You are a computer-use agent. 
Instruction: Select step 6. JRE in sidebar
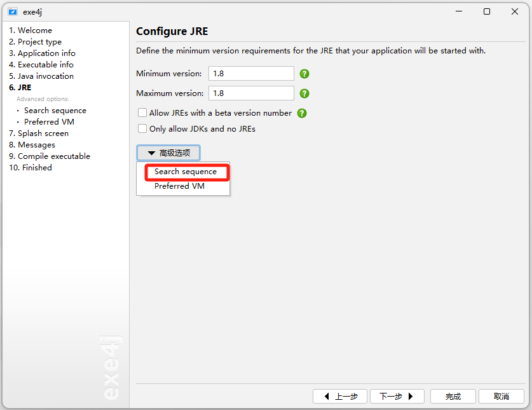click(x=20, y=88)
